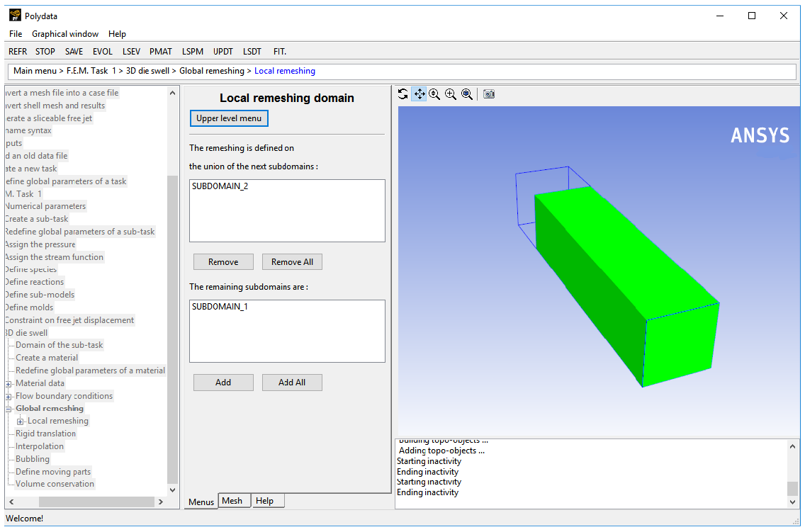Click the SAVE toolbar command
The image size is (805, 532).
pos(74,51)
